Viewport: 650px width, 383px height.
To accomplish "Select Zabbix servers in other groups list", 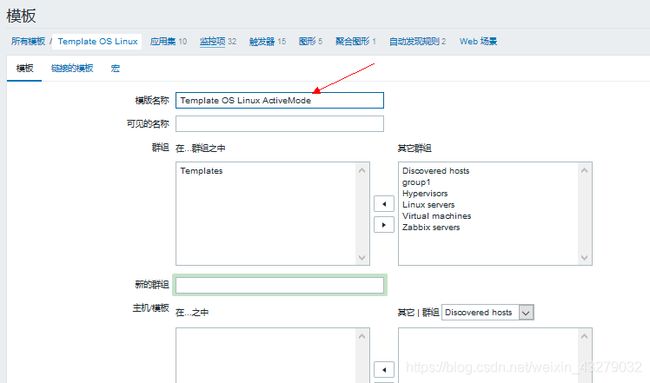I will click(431, 227).
